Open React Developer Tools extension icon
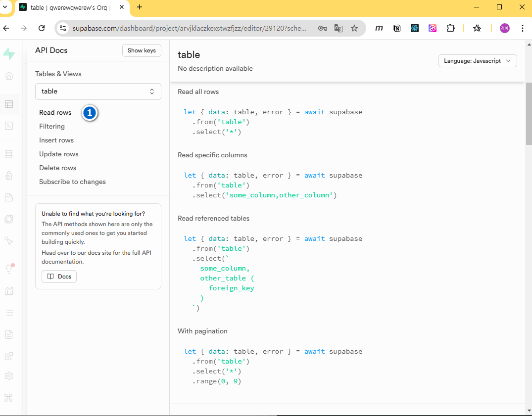 tap(415, 28)
